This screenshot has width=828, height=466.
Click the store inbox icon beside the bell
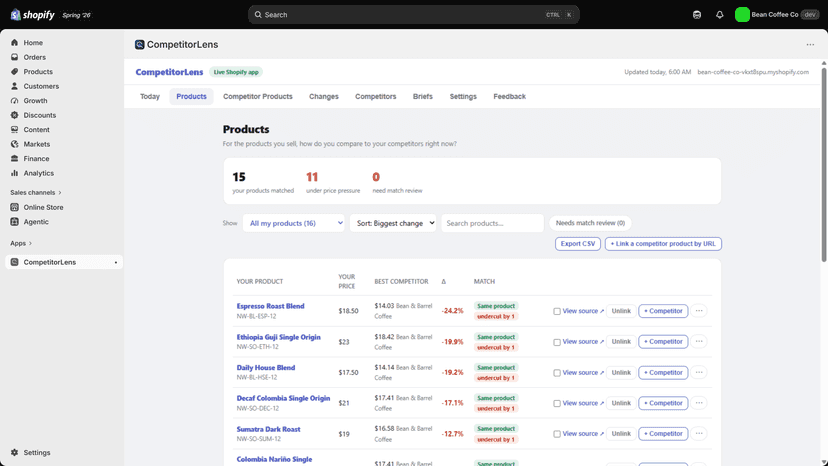tap(697, 15)
